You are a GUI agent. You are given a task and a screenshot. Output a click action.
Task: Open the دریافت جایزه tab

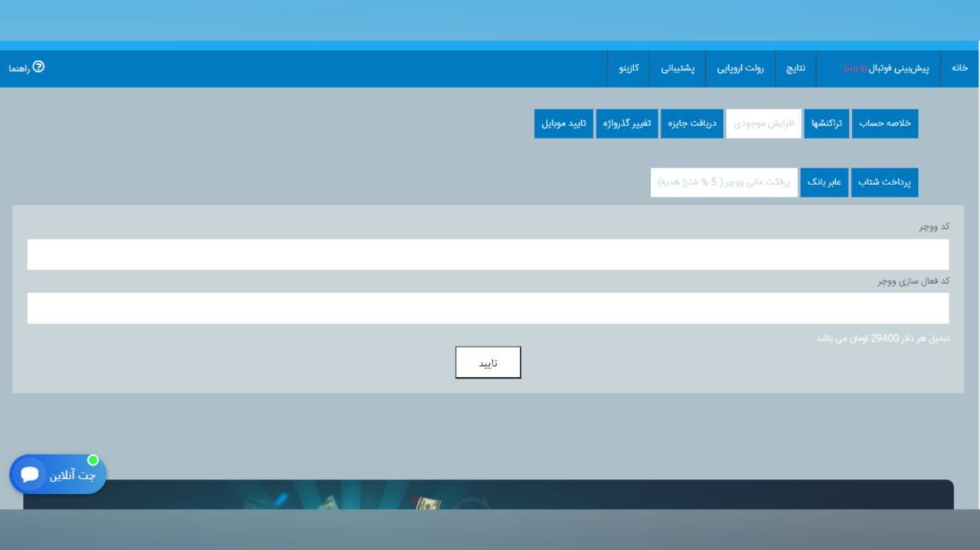point(692,123)
